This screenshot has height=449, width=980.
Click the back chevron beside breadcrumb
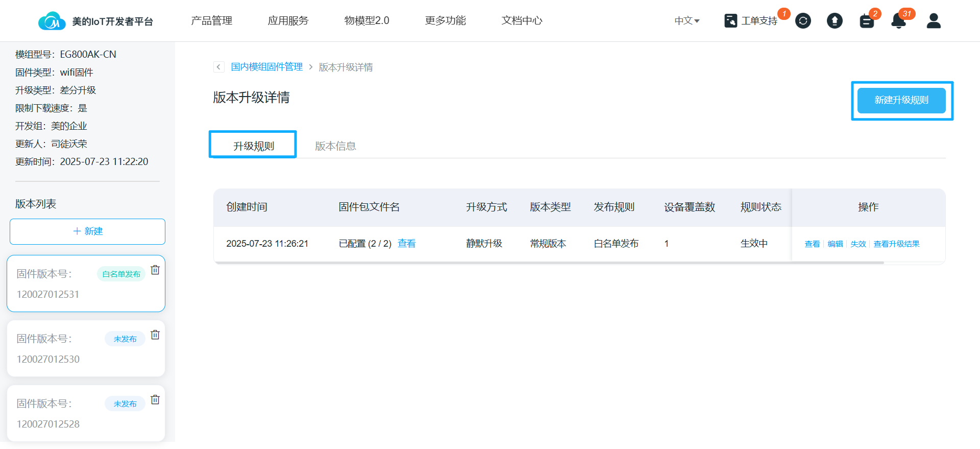click(x=218, y=67)
